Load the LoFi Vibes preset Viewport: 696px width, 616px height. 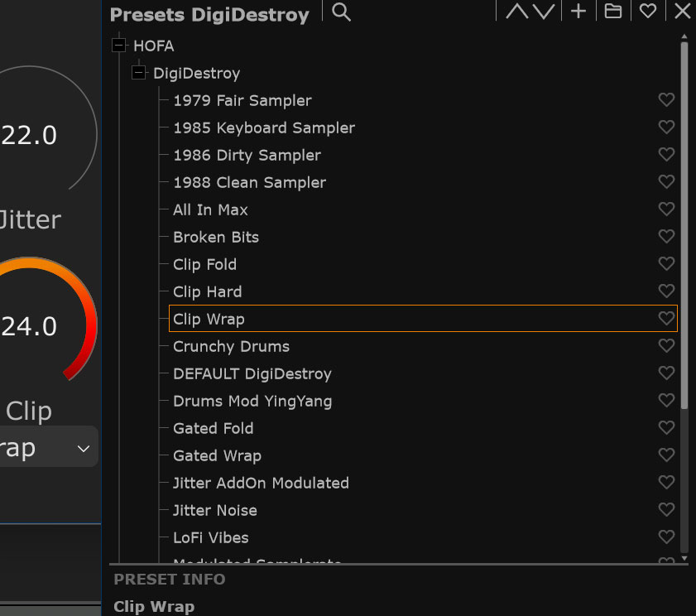click(x=211, y=538)
